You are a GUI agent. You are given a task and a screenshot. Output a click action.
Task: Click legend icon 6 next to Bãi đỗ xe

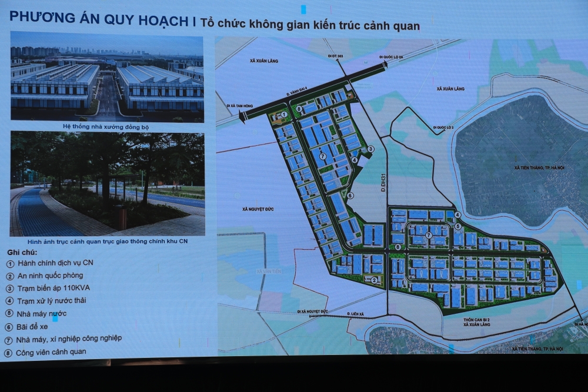pos(11,326)
